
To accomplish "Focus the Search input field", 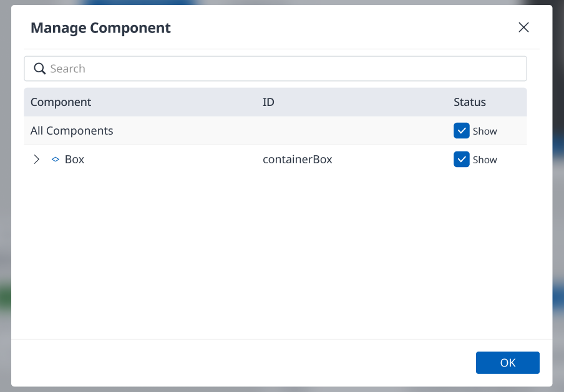I will [x=276, y=69].
